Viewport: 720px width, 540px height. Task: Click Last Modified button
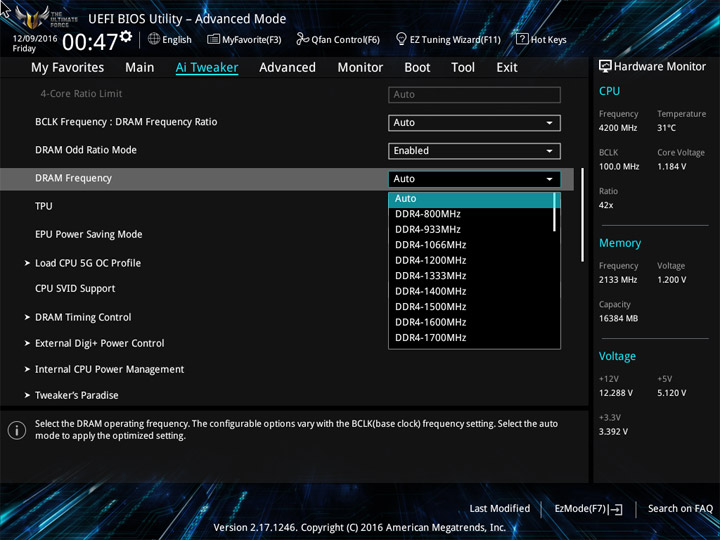[500, 509]
